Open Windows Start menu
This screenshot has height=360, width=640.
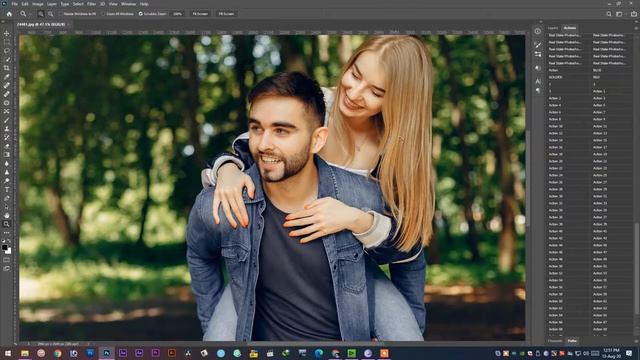(8, 353)
